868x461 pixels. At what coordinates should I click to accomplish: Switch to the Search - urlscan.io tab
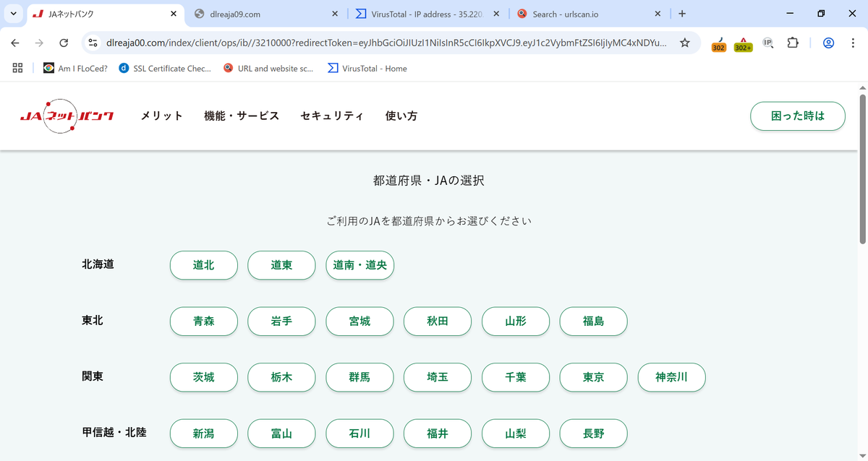590,14
